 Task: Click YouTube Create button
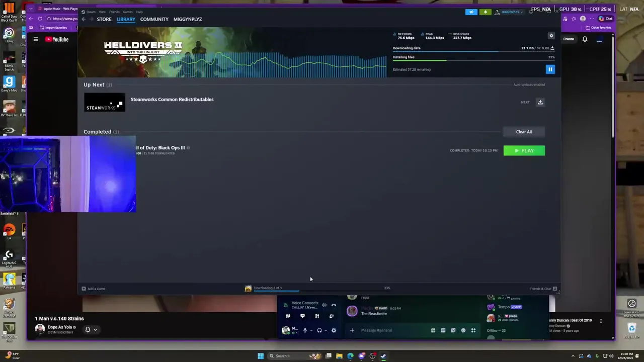tap(569, 39)
